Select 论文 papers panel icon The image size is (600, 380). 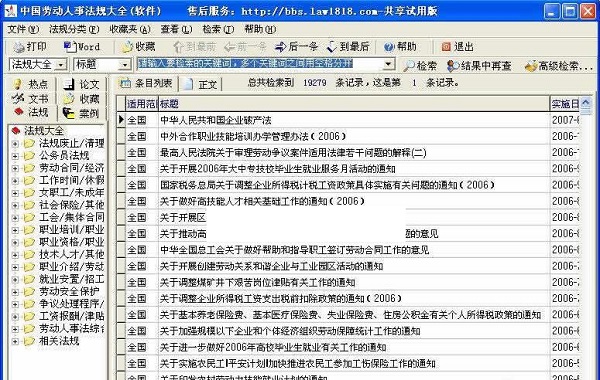pos(68,84)
